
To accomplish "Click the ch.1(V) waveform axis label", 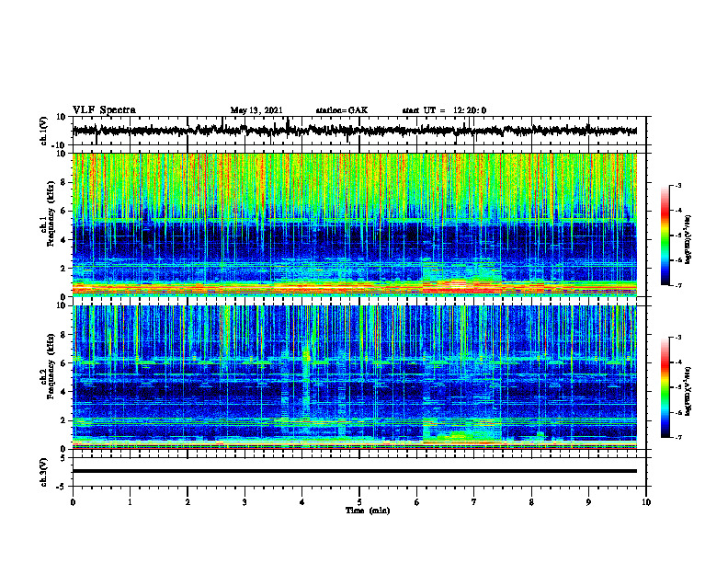I will coord(44,131).
